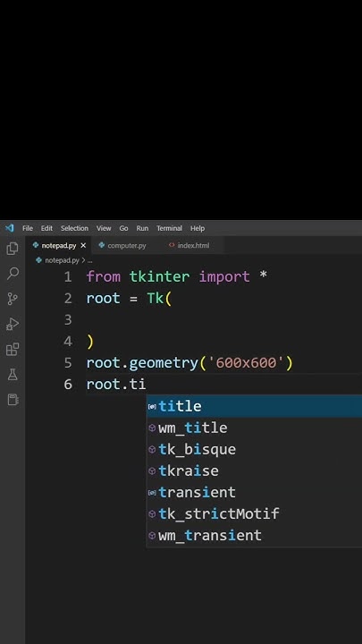The width and height of the screenshot is (362, 644).
Task: Open the notebook icon view in activity bar
Action: click(13, 399)
